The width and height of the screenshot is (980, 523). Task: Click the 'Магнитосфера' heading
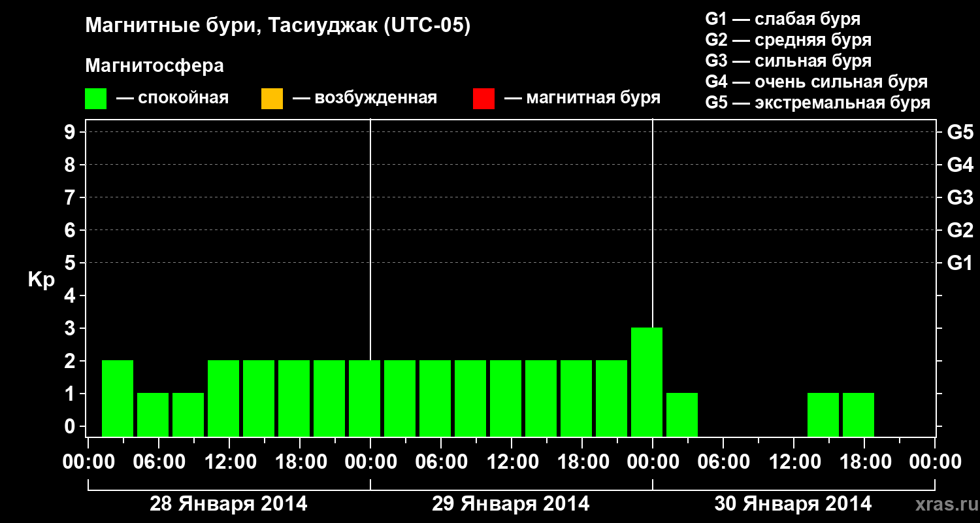155,66
